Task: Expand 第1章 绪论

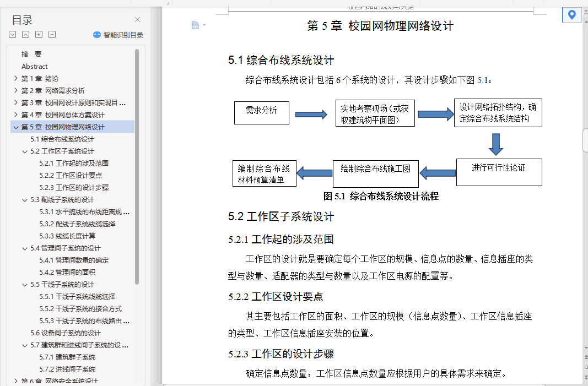Action: 16,78
